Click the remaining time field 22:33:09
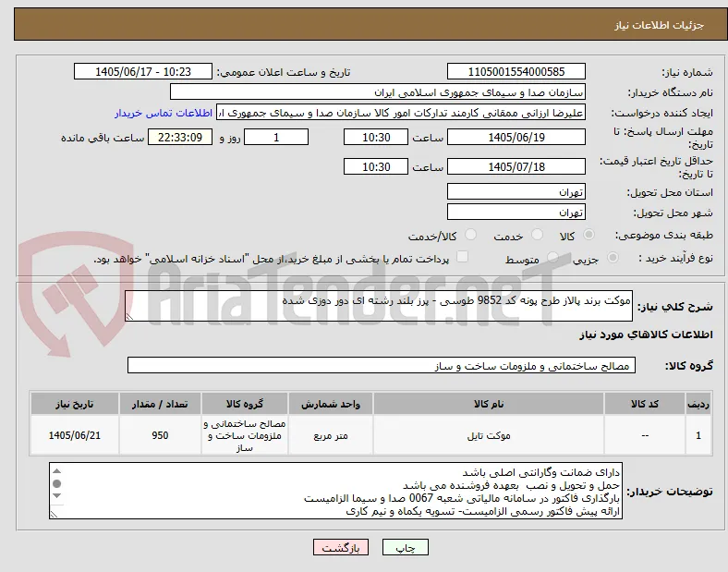 (180, 138)
